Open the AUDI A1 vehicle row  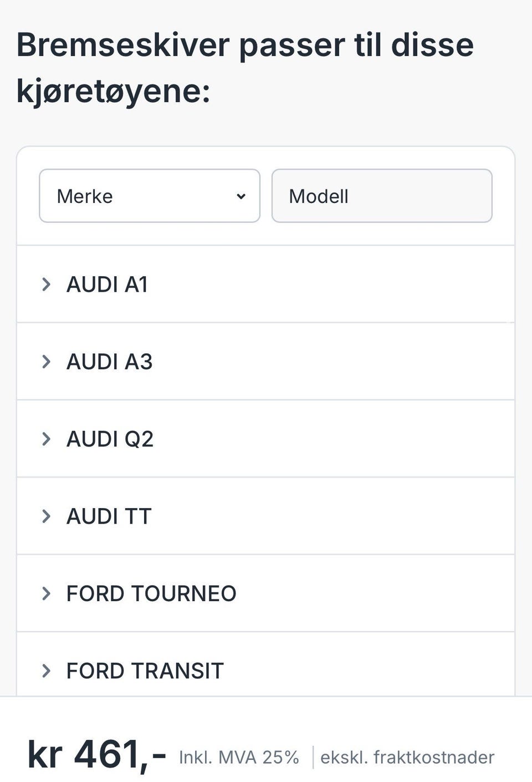tap(266, 285)
